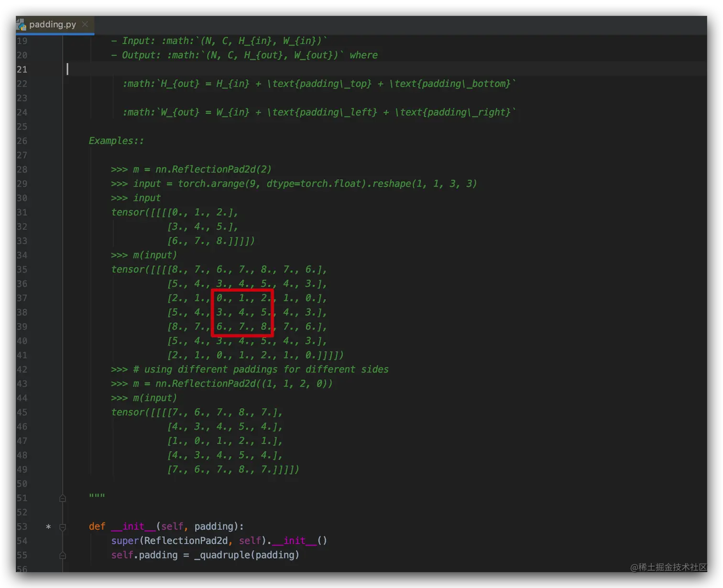Screen dimensions: 723x588
Task: Click the W_{out} math formula line
Action: [x=319, y=112]
